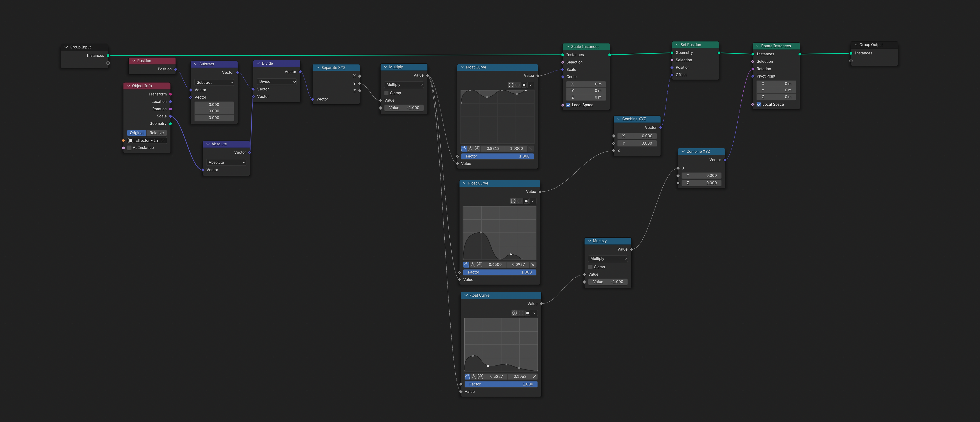Edit Pivot Point Z field in Rotate Instances
This screenshot has width=980, height=422.
pos(776,97)
